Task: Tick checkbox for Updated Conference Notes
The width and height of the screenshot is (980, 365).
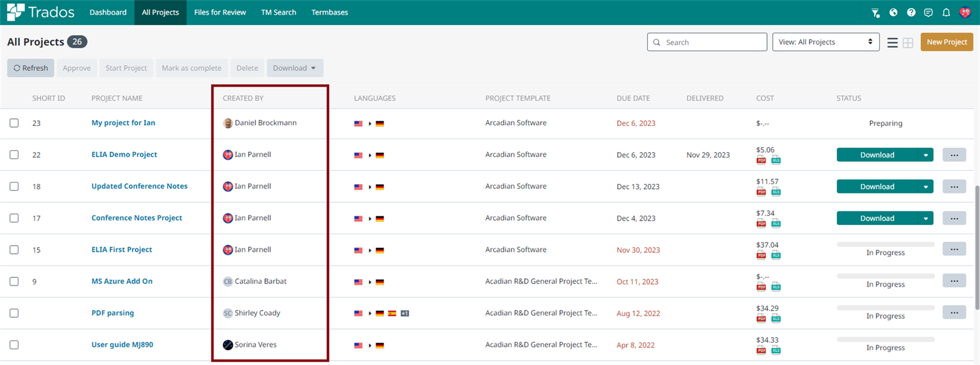Action: pos(14,186)
